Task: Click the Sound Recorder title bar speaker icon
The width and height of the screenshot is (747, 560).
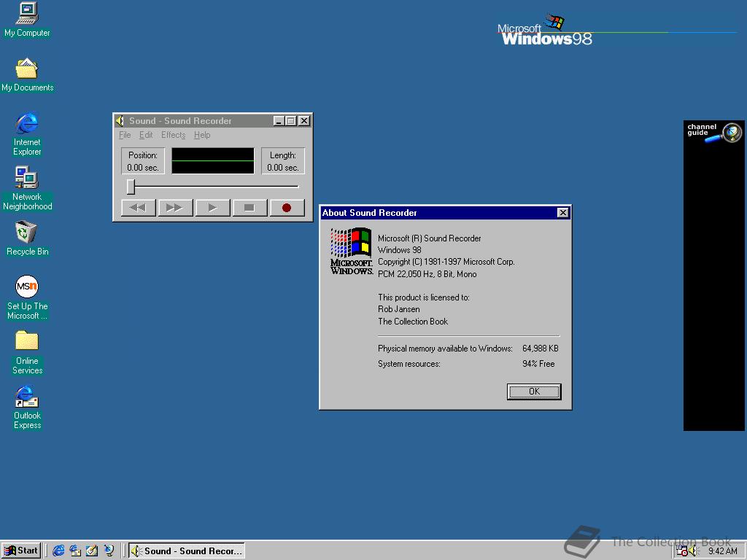Action: pos(120,121)
